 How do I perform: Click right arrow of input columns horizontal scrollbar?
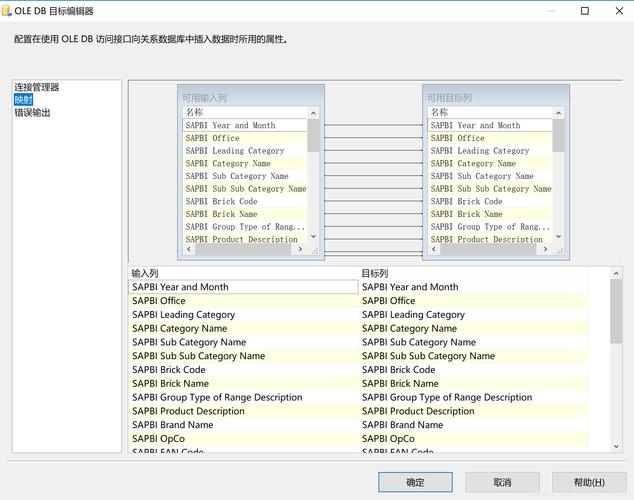[x=300, y=249]
